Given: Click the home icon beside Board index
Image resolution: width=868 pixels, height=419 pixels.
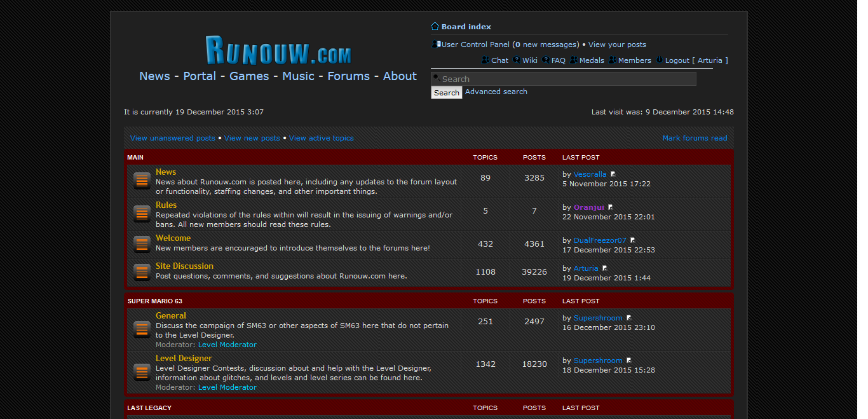Looking at the screenshot, I should pyautogui.click(x=435, y=26).
